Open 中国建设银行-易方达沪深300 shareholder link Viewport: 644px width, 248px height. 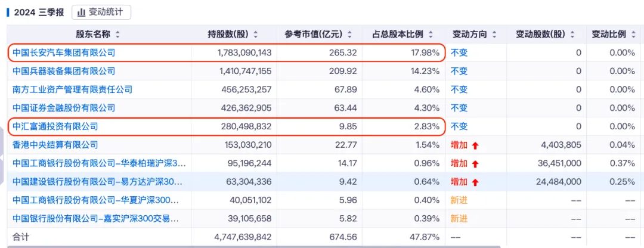97,182
